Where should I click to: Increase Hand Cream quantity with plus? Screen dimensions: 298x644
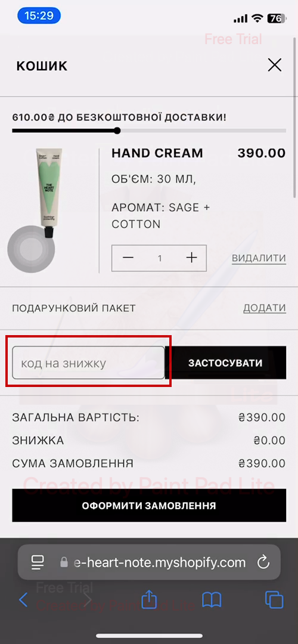click(191, 258)
